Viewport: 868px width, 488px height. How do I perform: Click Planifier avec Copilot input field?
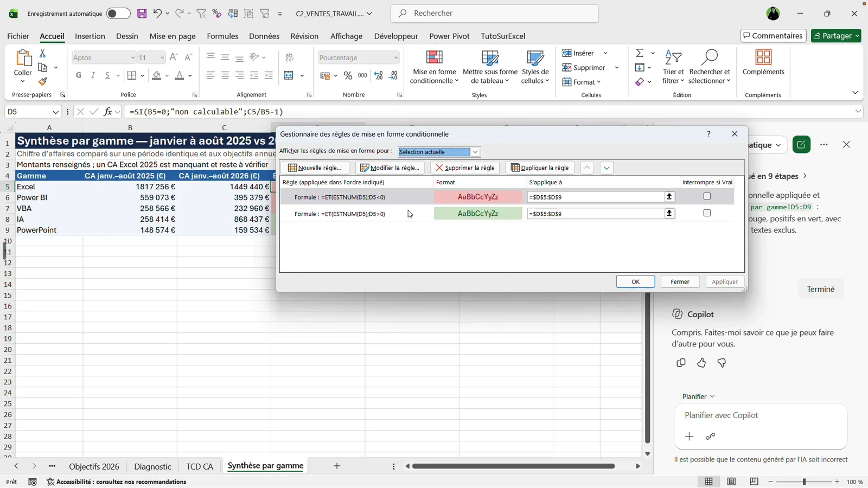761,415
